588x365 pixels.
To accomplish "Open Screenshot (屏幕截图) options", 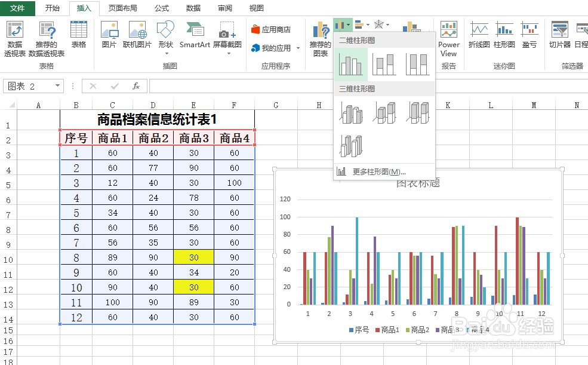I will click(x=227, y=38).
